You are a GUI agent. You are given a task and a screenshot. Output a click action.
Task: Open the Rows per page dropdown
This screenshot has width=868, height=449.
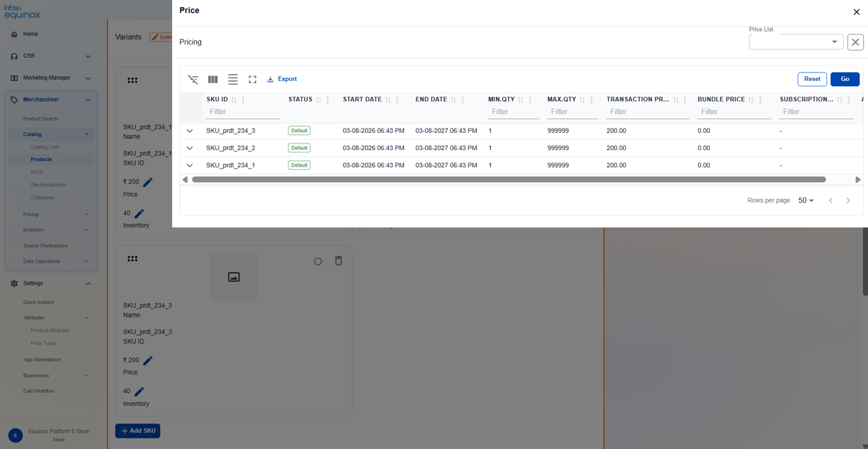(x=806, y=200)
